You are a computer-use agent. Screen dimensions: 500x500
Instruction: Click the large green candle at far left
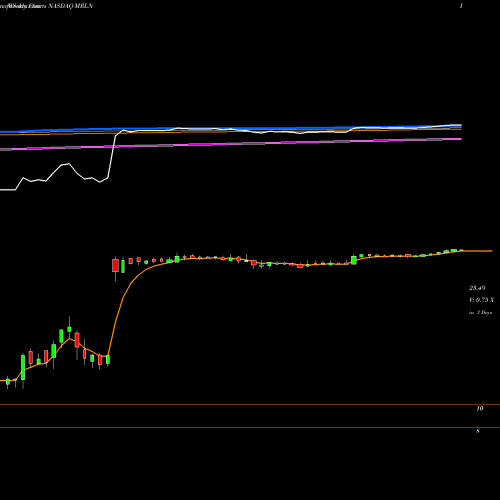pos(23,367)
